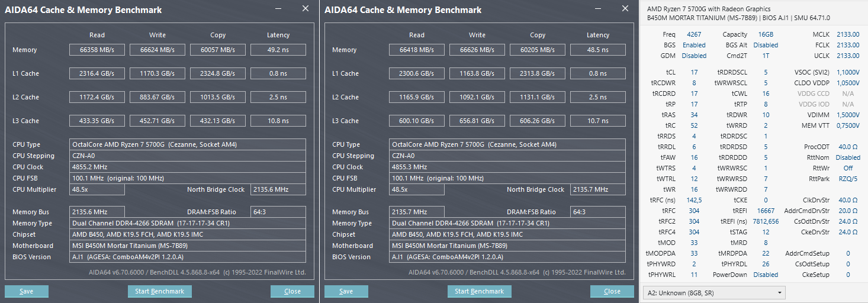Start Benchmark in the 48.5 ns latency window
Image resolution: width=868 pixels, height=303 pixels.
tap(479, 291)
